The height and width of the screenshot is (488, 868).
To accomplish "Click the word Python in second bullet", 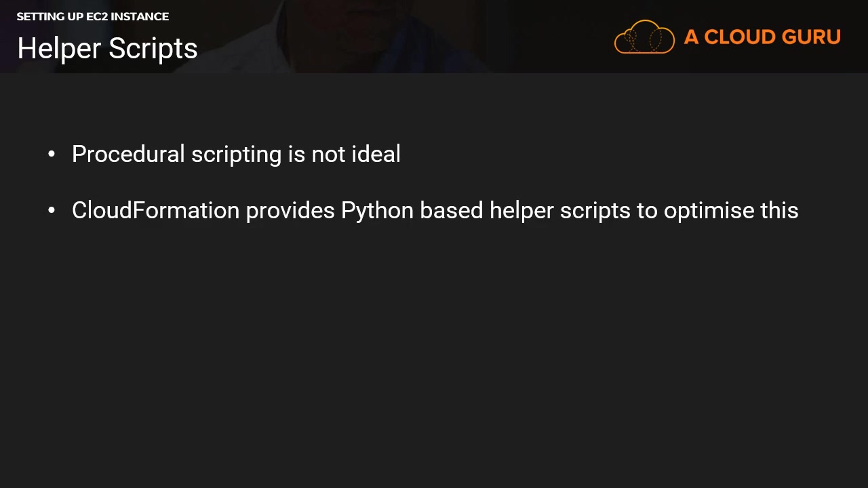I will click(x=377, y=211).
